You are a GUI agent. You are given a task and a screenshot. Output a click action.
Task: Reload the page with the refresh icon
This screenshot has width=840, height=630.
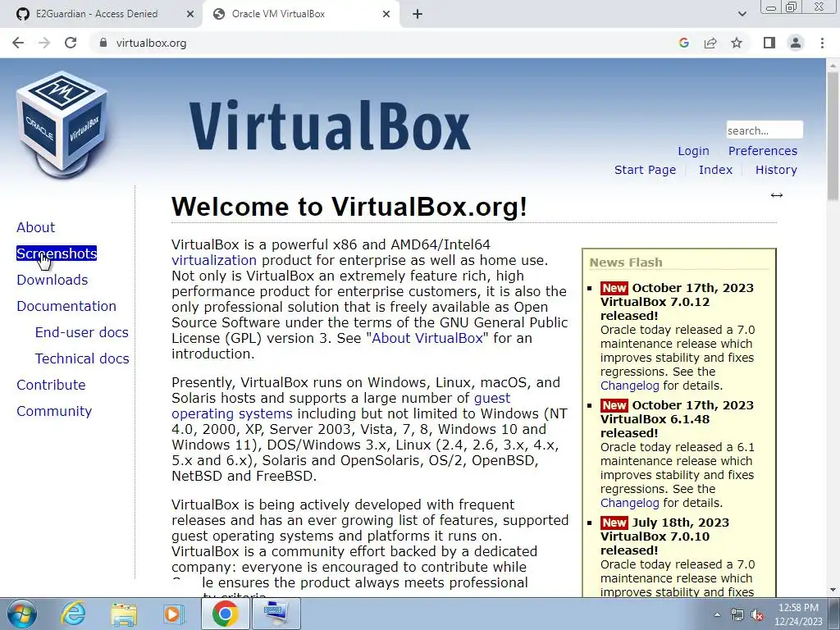click(71, 43)
